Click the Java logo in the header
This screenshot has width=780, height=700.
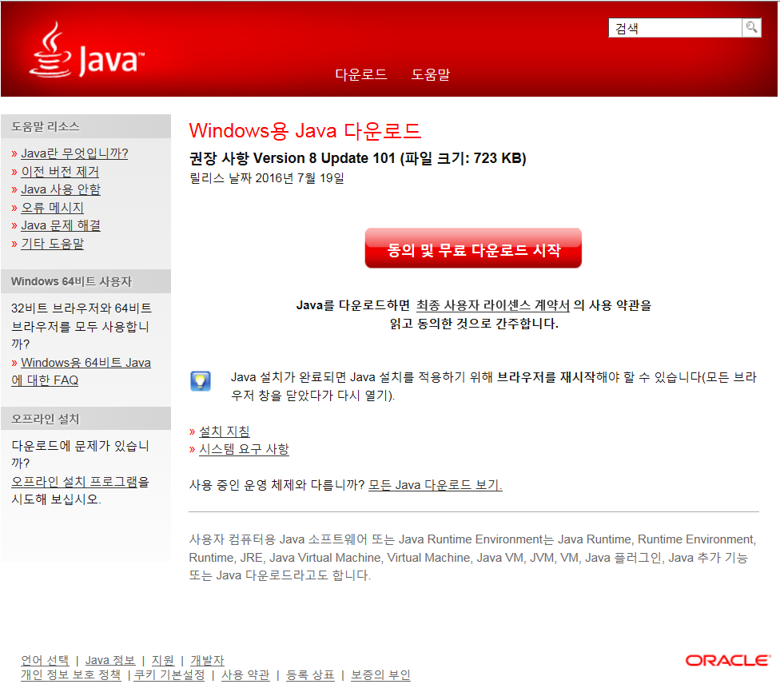coord(87,50)
